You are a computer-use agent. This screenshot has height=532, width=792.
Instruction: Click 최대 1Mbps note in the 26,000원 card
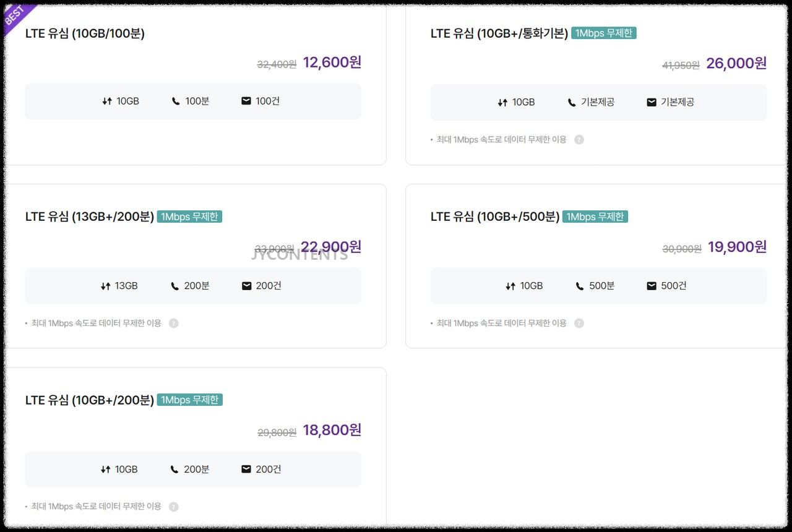502,140
